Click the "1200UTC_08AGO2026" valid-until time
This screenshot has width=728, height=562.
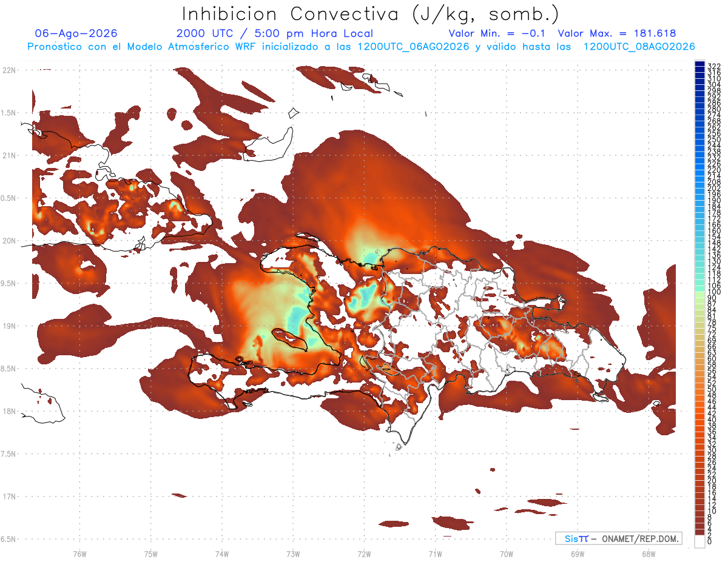coord(639,47)
